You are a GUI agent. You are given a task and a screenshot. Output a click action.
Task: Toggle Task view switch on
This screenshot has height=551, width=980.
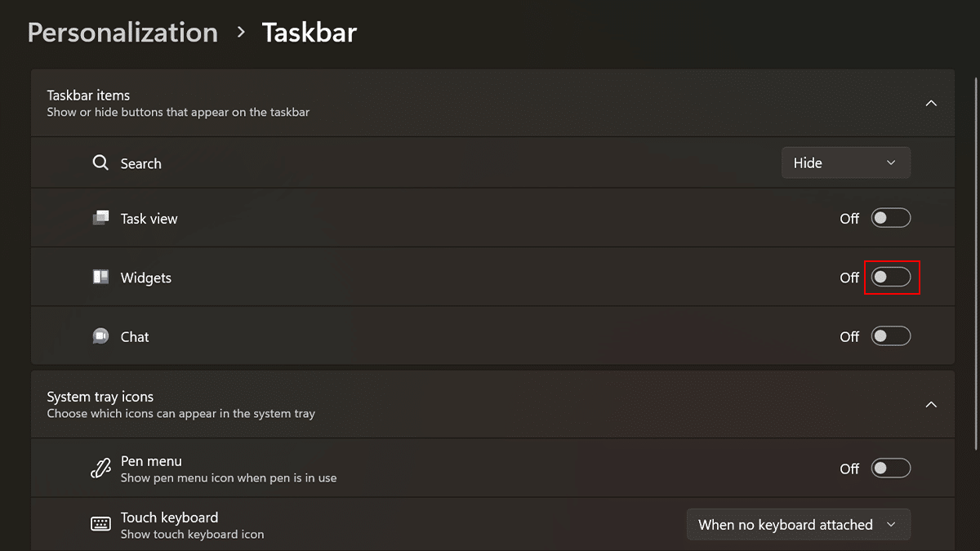(x=890, y=218)
